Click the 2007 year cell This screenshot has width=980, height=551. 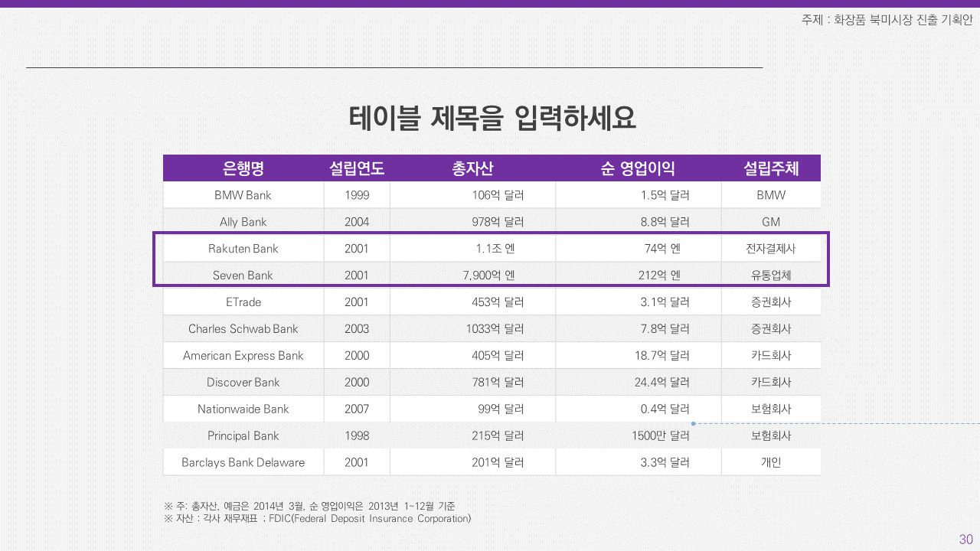click(357, 409)
